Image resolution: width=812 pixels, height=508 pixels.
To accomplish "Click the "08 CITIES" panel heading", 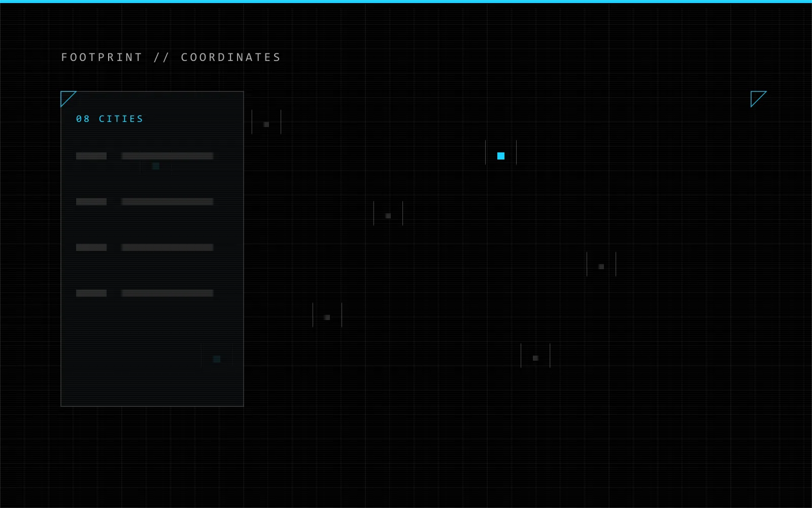I will coord(110,119).
